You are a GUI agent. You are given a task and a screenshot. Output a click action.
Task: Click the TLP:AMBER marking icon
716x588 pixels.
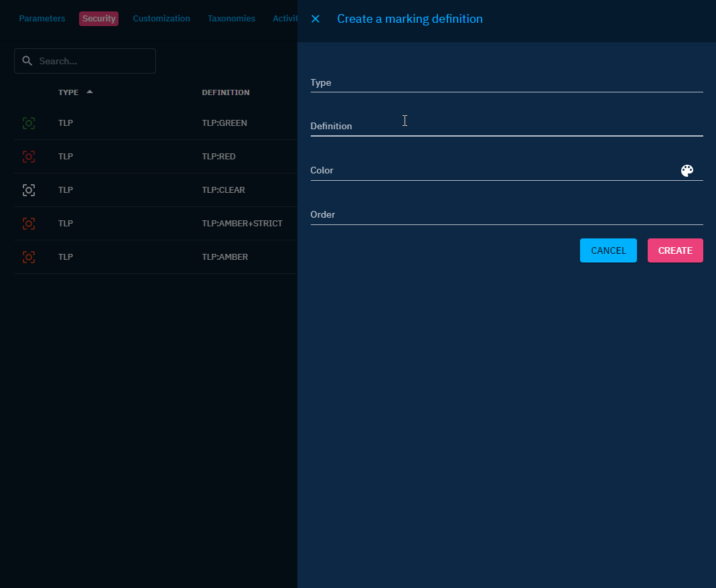(x=29, y=257)
